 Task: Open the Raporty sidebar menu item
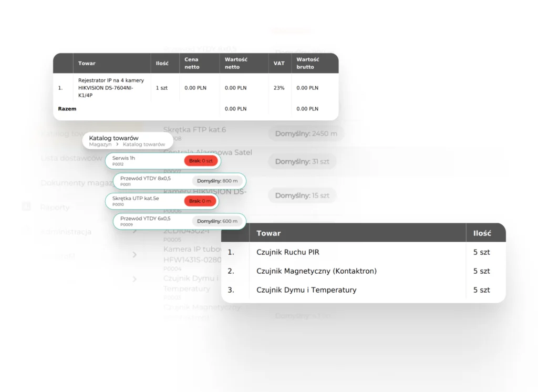click(x=55, y=208)
